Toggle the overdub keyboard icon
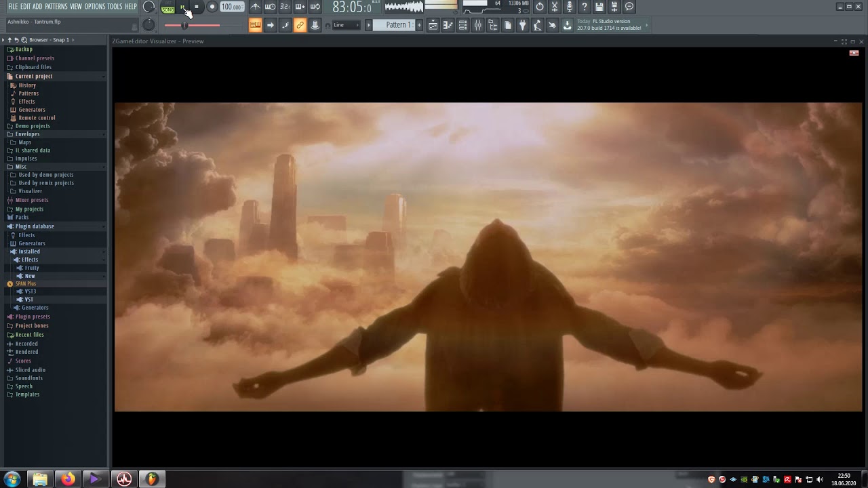 (300, 7)
